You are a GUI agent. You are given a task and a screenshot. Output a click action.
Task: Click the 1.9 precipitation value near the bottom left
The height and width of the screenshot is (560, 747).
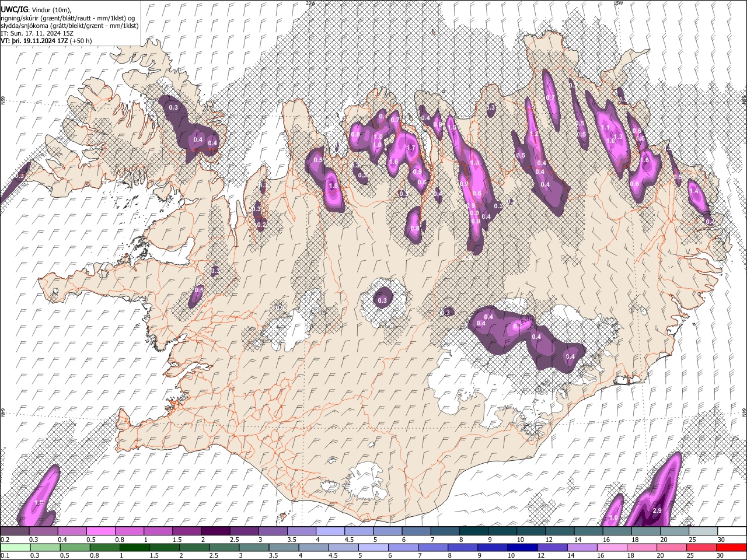(x=40, y=502)
